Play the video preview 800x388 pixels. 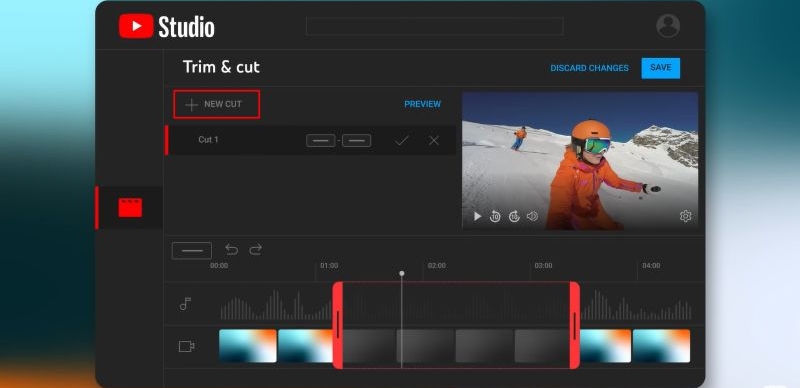[x=478, y=216]
